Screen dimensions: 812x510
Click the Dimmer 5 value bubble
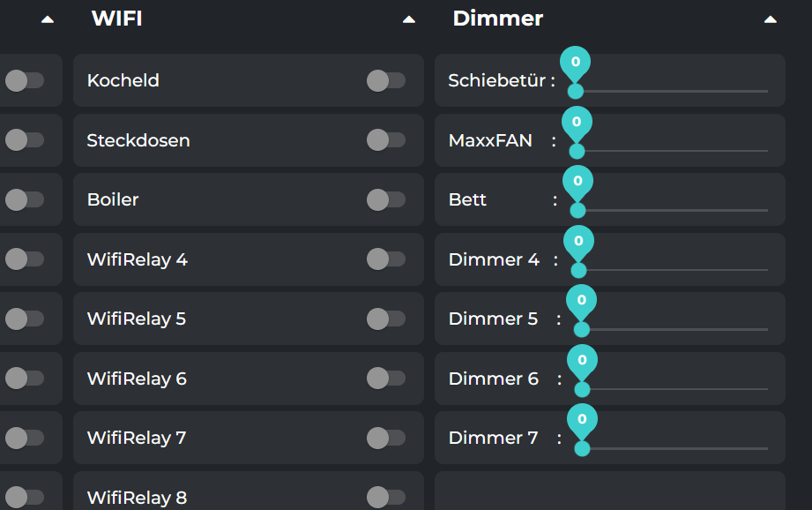(581, 300)
